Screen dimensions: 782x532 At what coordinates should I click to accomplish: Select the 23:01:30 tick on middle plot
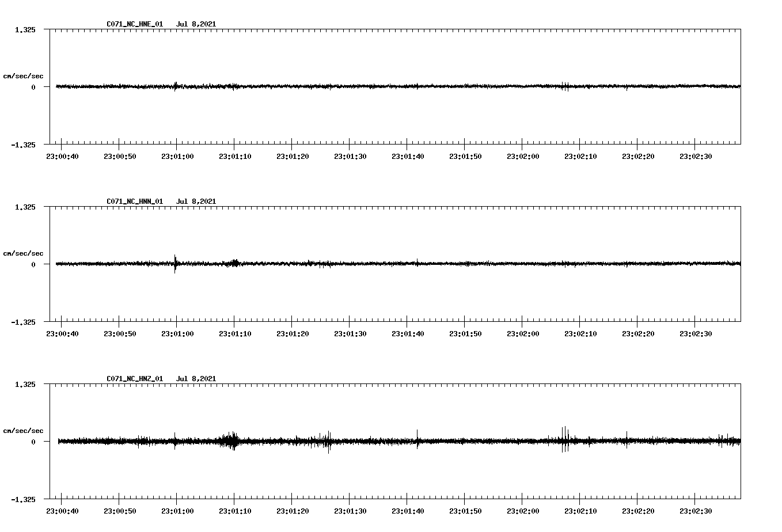coord(351,332)
